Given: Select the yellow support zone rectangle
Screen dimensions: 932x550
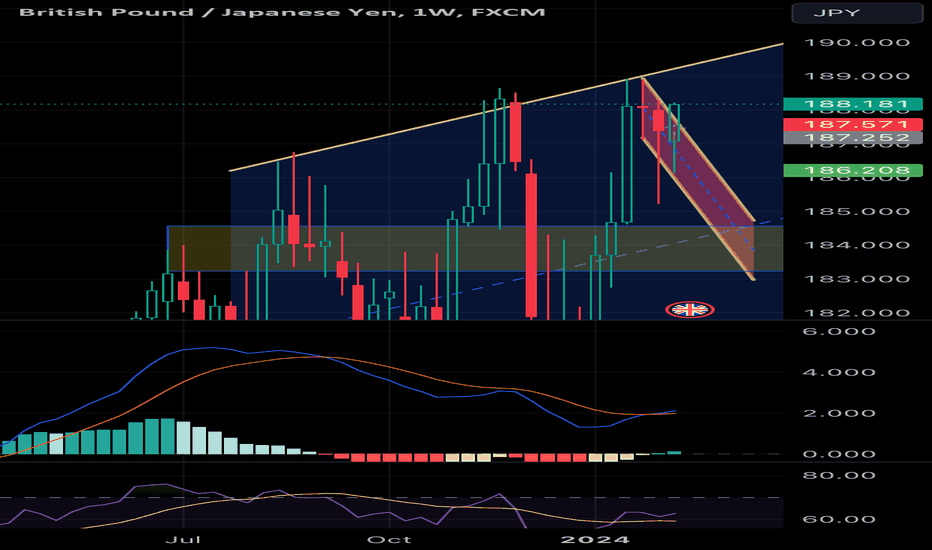Looking at the screenshot, I should (x=475, y=249).
